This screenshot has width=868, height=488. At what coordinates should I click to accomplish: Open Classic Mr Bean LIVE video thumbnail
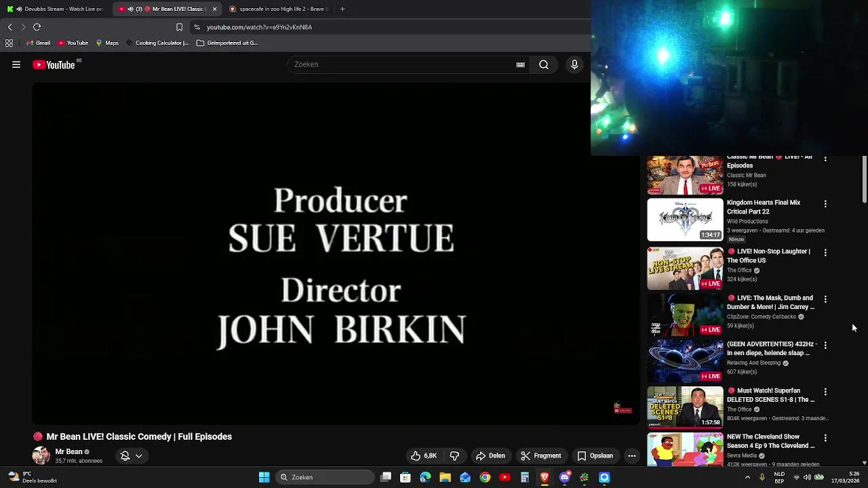(x=685, y=175)
